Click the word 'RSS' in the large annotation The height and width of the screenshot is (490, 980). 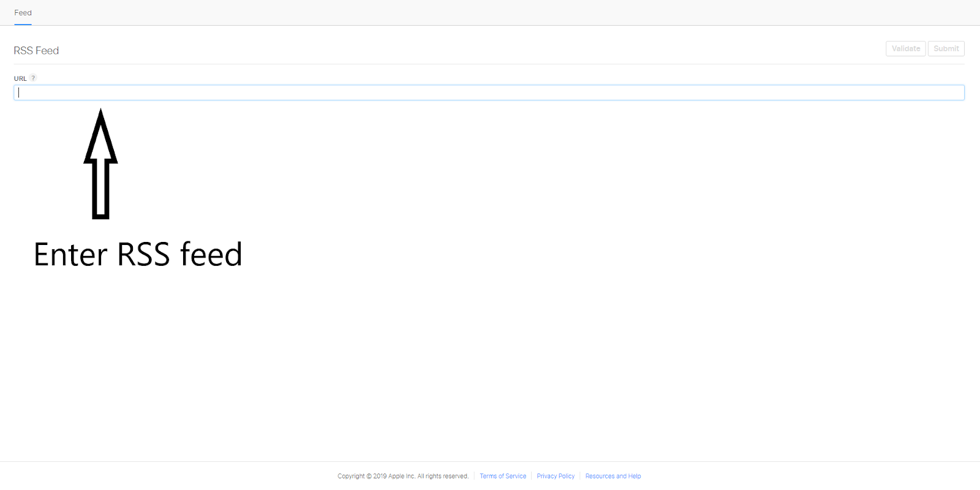[x=143, y=255]
